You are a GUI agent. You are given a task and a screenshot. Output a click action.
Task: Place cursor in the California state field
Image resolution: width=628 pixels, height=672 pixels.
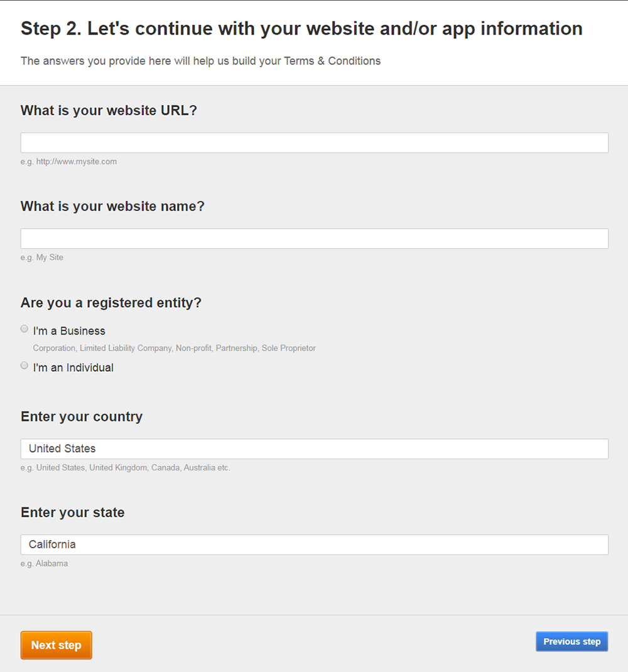pyautogui.click(x=314, y=545)
